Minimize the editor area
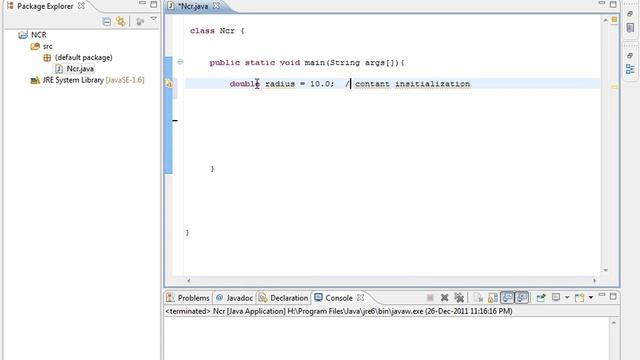The height and width of the screenshot is (360, 640). pyautogui.click(x=602, y=3)
